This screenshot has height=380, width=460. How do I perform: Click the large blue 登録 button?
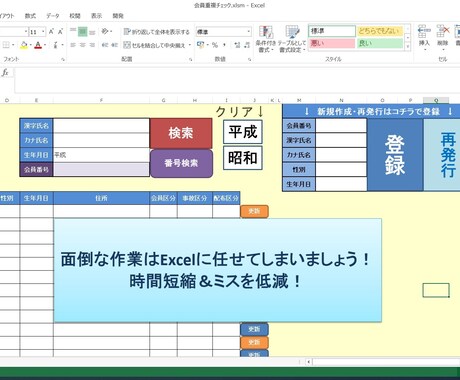coord(395,155)
